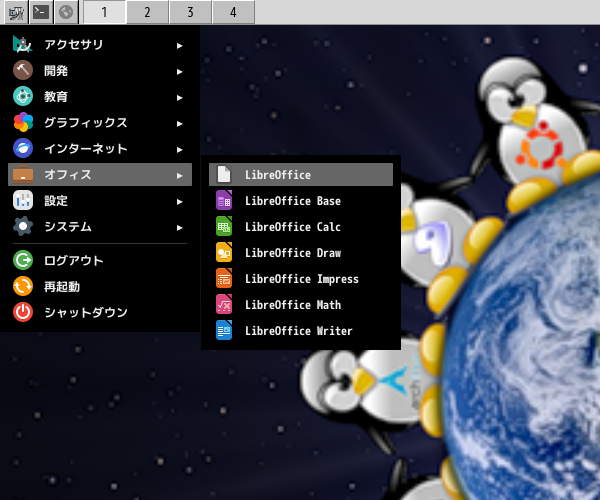Click the purple LibreOffice Base icon

click(x=224, y=200)
